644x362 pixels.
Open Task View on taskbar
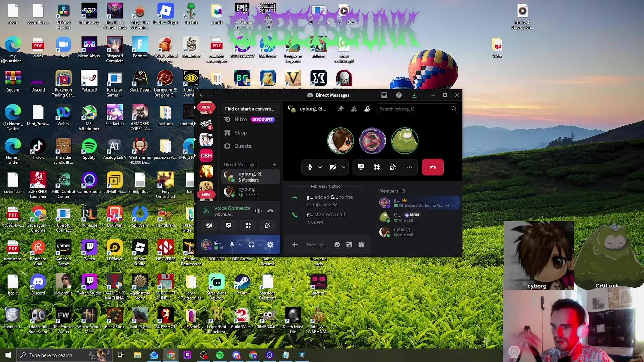coord(121,355)
